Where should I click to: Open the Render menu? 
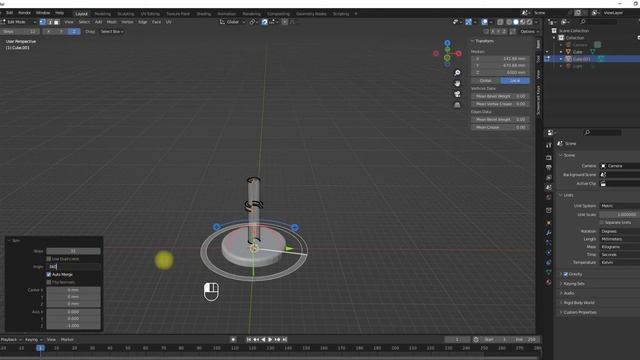tap(24, 13)
